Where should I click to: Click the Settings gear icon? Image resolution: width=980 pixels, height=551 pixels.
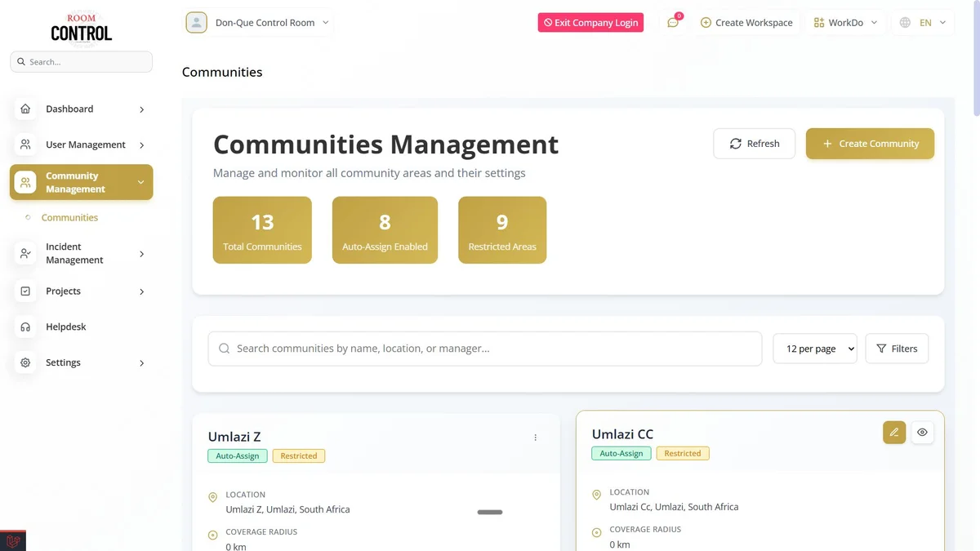(x=25, y=362)
